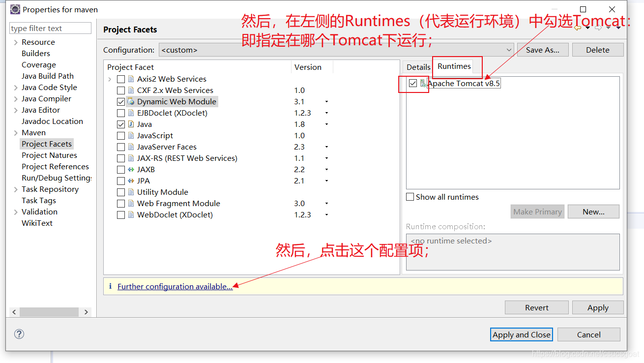The width and height of the screenshot is (644, 363).
Task: Uncheck the Java facet checkbox
Action: [x=121, y=124]
